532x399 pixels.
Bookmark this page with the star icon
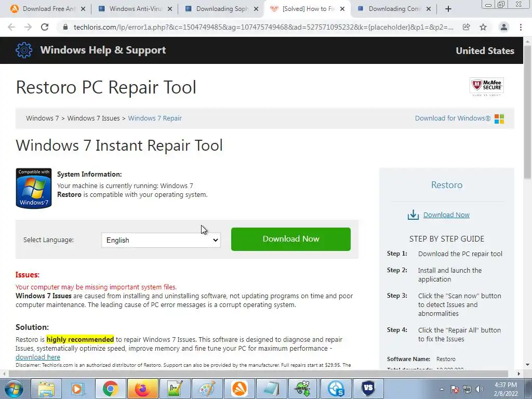tap(483, 27)
